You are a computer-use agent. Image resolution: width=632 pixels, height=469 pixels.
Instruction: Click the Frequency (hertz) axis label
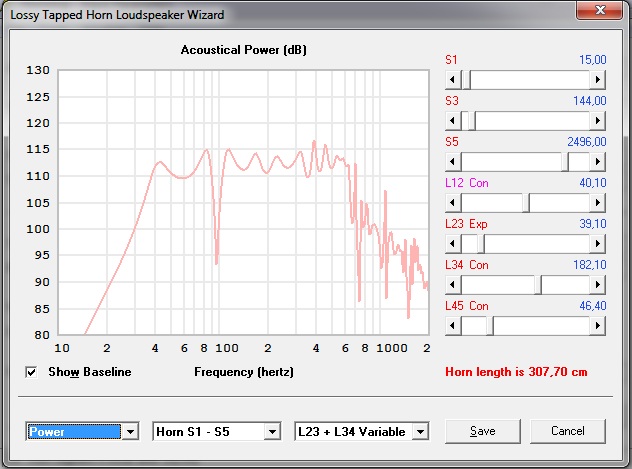click(244, 371)
